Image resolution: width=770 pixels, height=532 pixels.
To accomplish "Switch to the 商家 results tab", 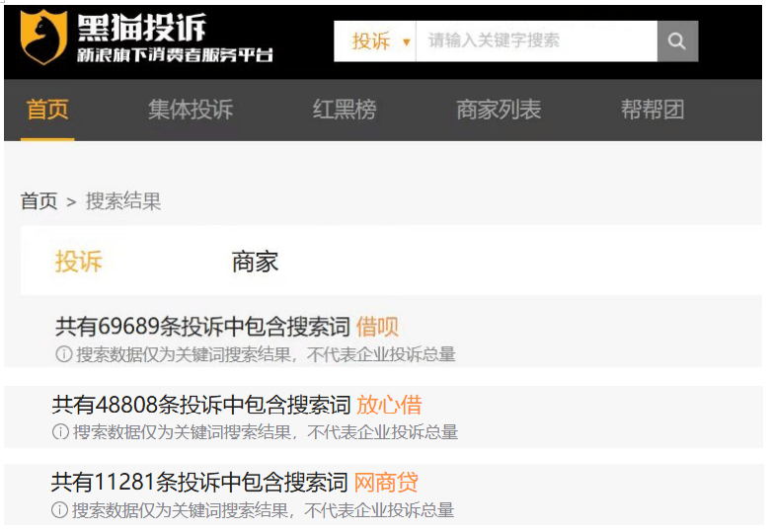I will tap(255, 262).
